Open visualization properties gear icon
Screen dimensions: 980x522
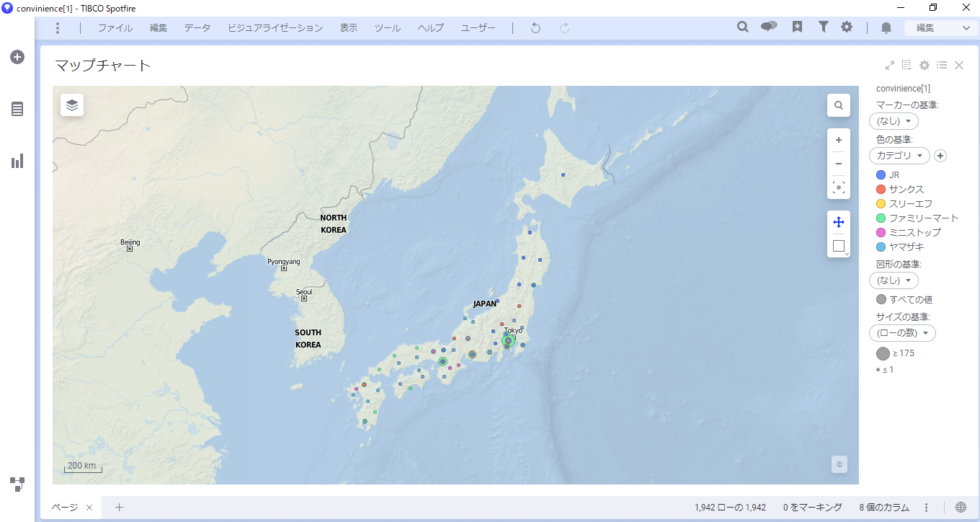pyautogui.click(x=925, y=65)
